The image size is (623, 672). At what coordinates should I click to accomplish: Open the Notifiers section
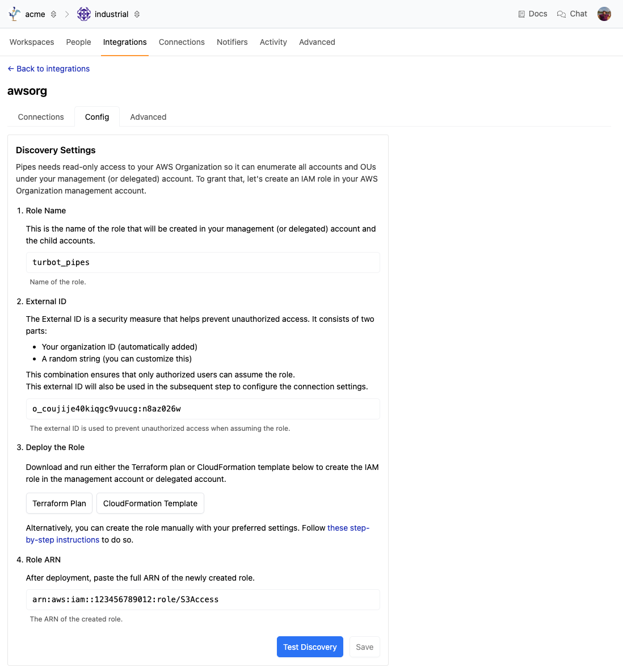coord(232,42)
